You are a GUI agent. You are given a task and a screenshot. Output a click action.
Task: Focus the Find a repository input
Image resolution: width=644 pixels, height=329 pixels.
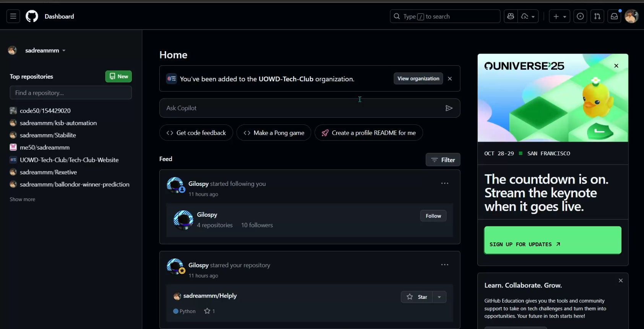[x=71, y=93]
